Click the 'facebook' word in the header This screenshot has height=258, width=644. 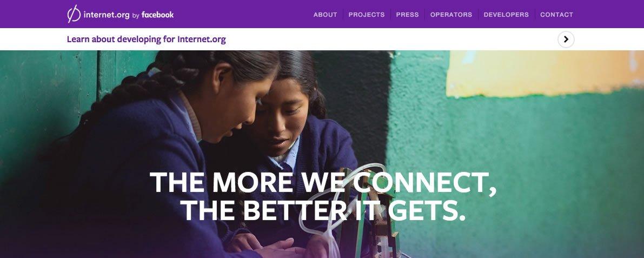tap(158, 15)
